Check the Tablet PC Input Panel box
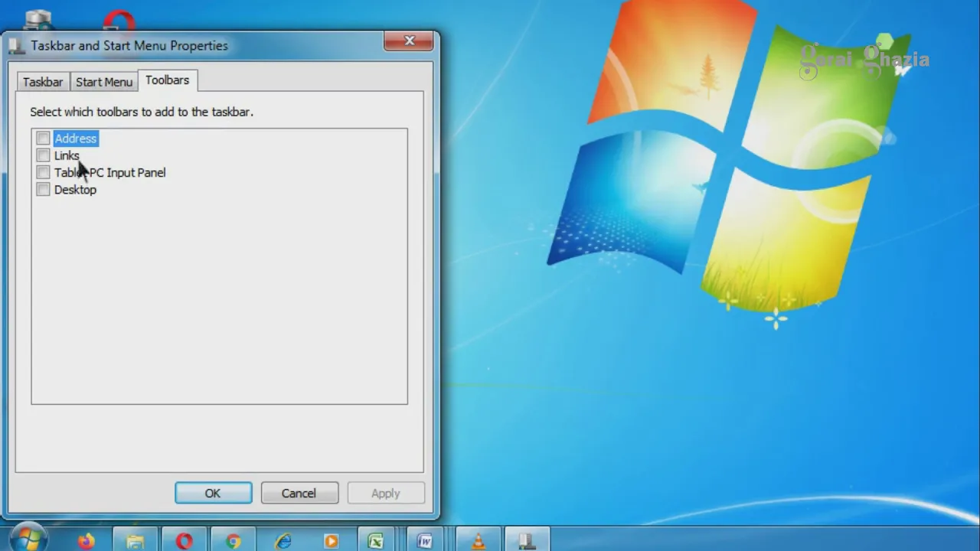The width and height of the screenshot is (980, 551). (43, 172)
